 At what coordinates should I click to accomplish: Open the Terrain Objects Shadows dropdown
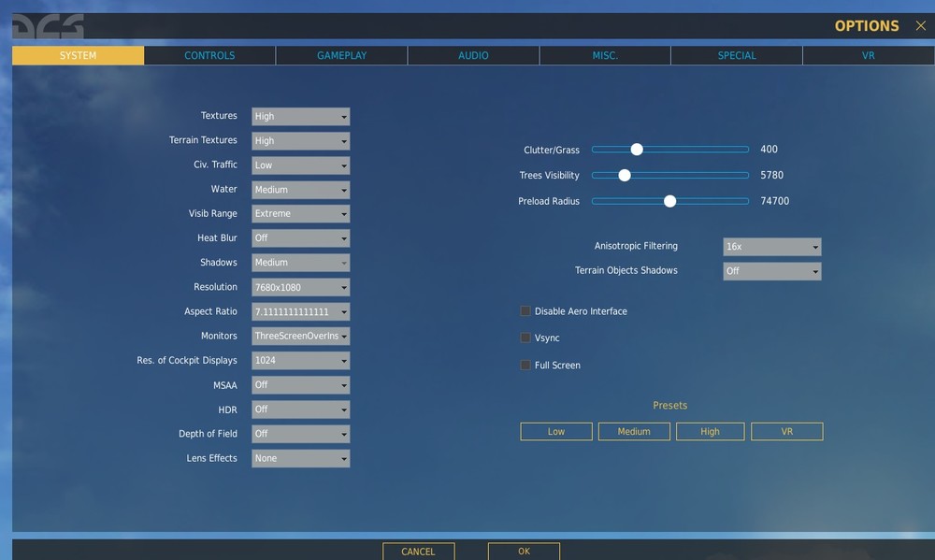click(772, 271)
